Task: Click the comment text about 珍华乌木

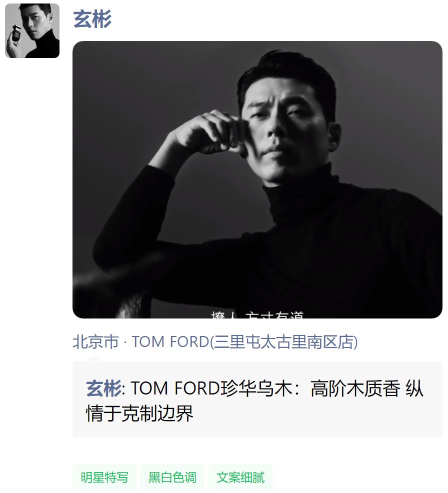Action: coord(255,400)
